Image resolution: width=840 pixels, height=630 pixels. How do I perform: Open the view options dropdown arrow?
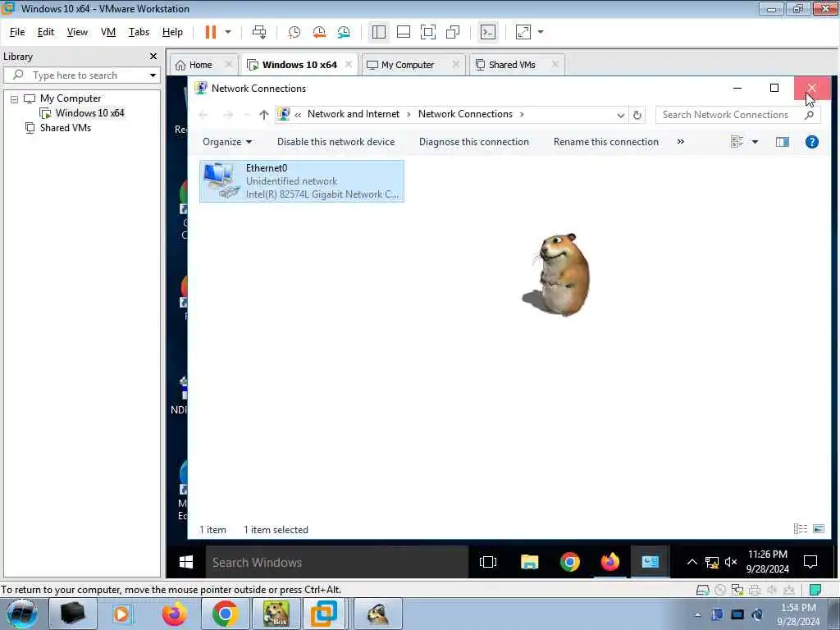[x=755, y=142]
